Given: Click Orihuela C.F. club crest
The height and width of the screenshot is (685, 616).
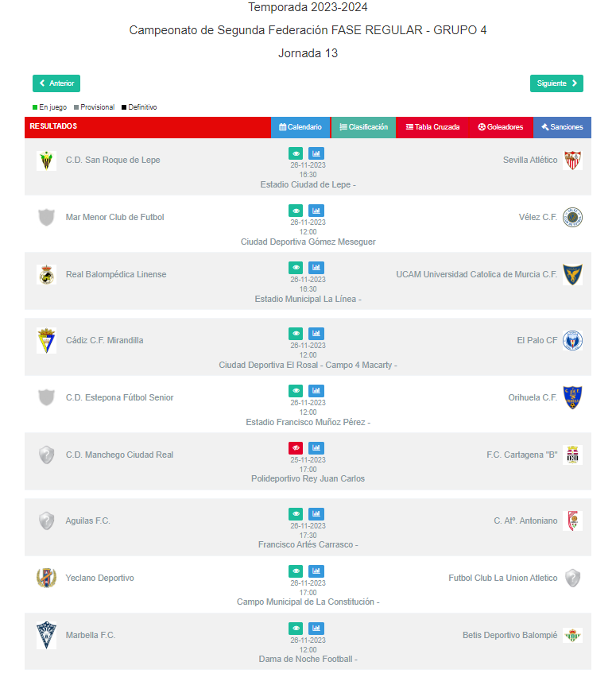Looking at the screenshot, I should point(572,397).
